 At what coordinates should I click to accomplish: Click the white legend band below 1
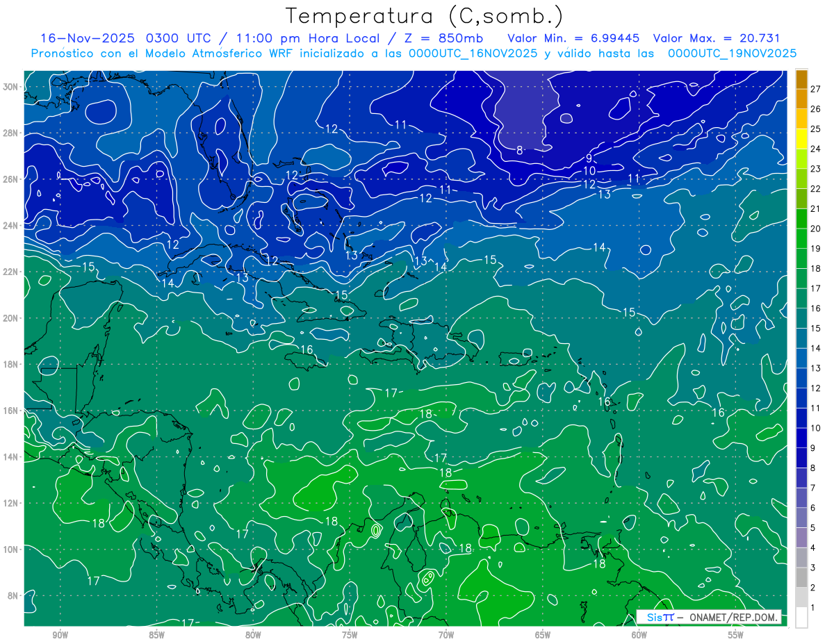coord(802,617)
